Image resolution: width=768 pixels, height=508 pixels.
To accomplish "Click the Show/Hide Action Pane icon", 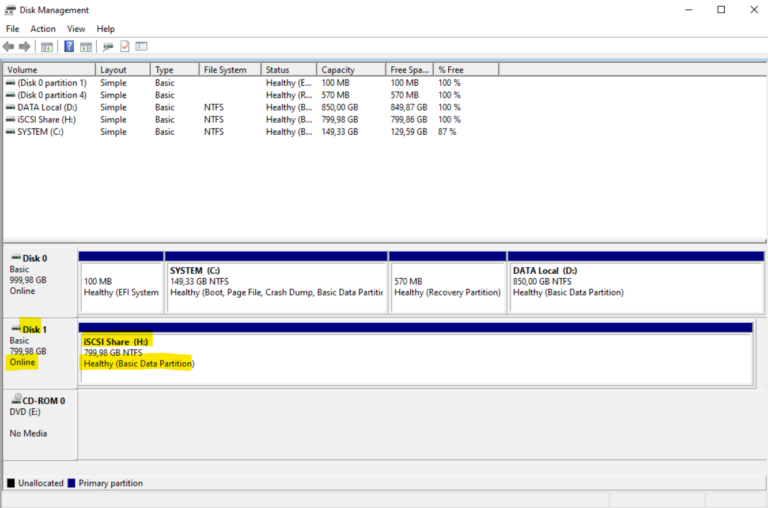I will coord(85,47).
